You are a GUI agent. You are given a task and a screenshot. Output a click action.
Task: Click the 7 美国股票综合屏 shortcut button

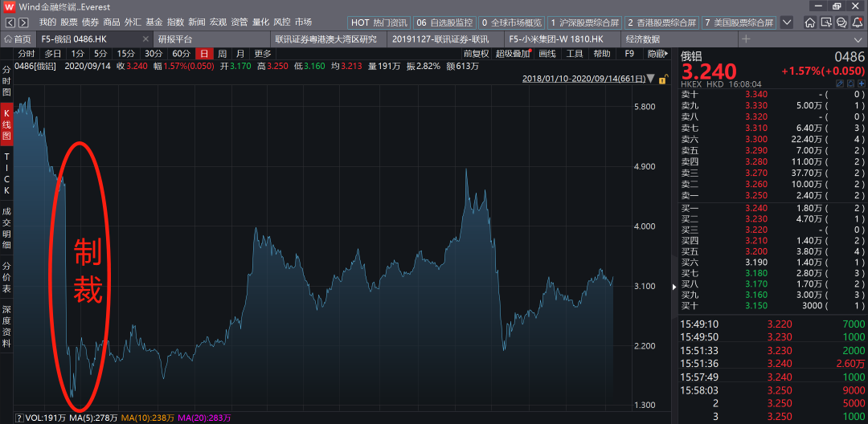coord(739,22)
